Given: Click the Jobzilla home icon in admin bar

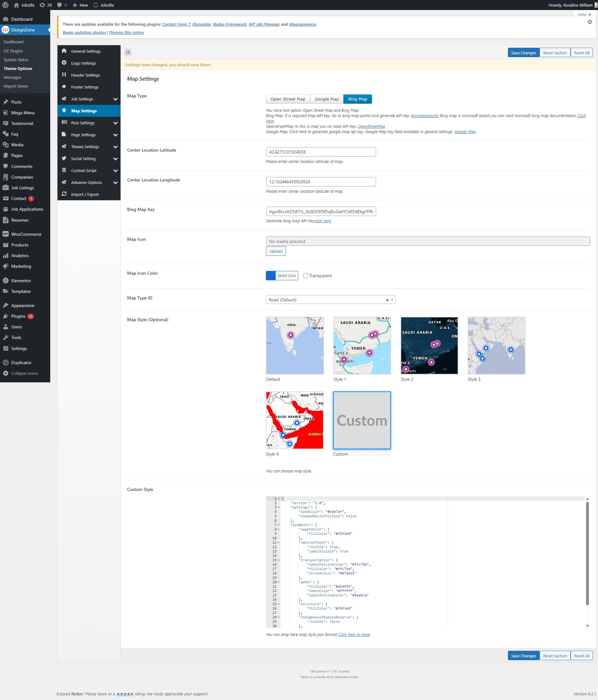Looking at the screenshot, I should point(16,5).
